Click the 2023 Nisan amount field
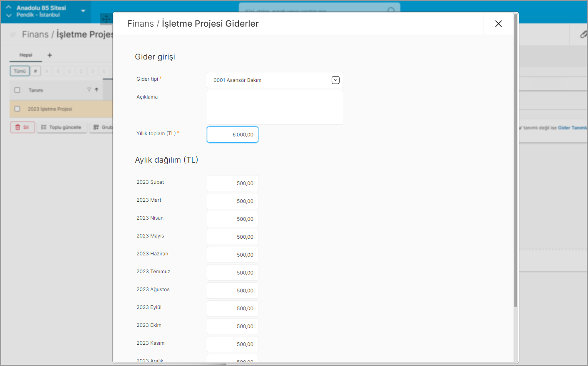The image size is (588, 366). coord(233,219)
